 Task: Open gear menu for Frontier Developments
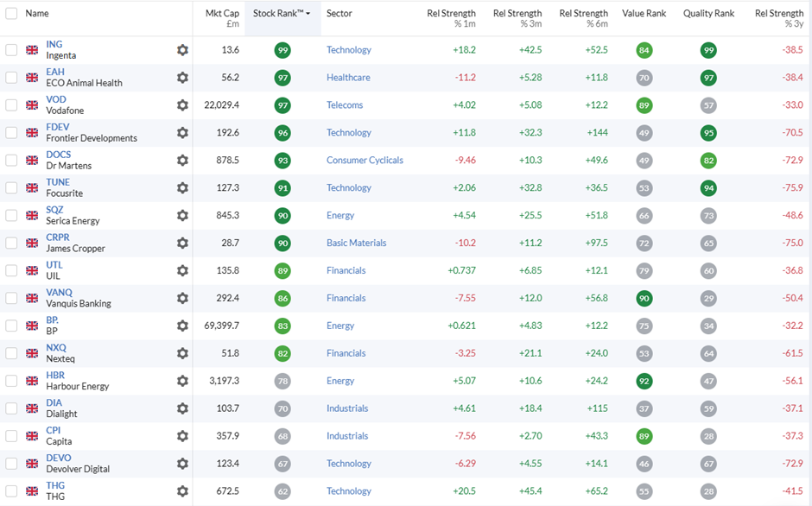pyautogui.click(x=182, y=133)
